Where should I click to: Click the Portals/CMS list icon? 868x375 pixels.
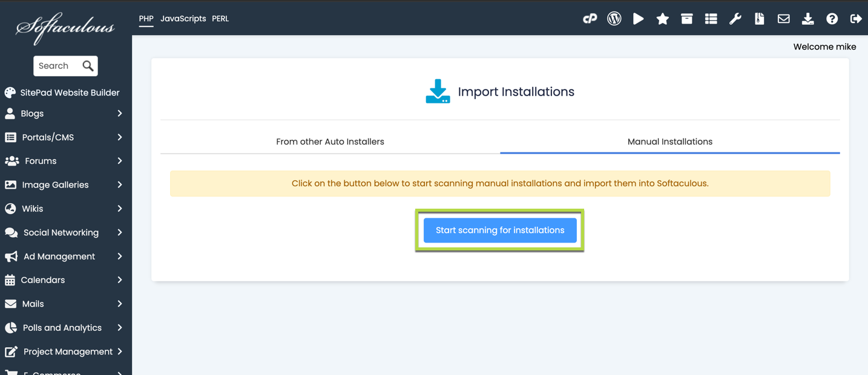click(x=10, y=137)
